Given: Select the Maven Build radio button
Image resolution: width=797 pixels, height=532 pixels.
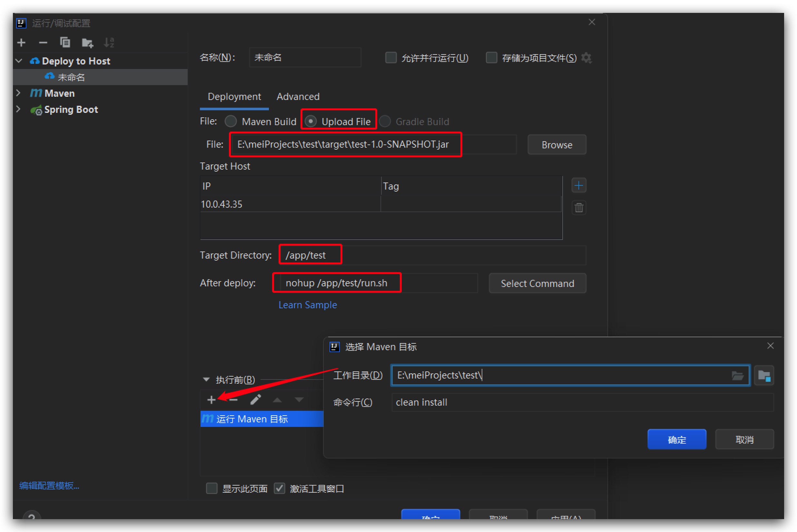Looking at the screenshot, I should (x=231, y=122).
